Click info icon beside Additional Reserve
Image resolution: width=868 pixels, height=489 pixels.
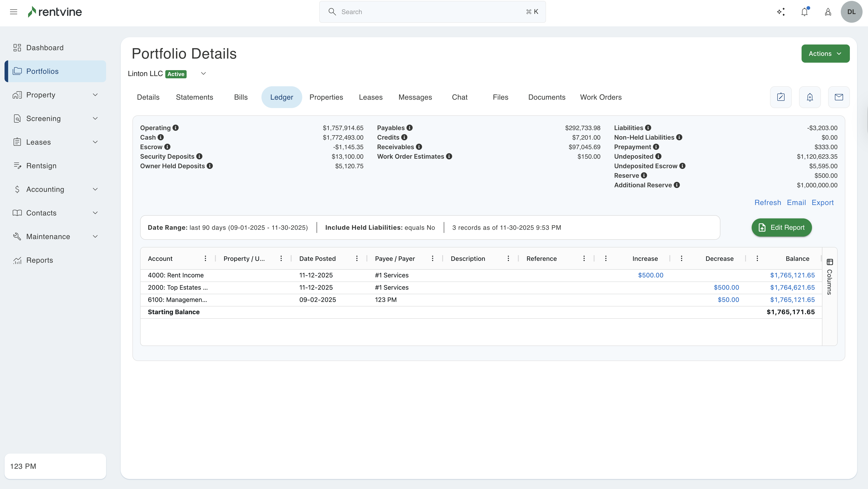(x=677, y=185)
